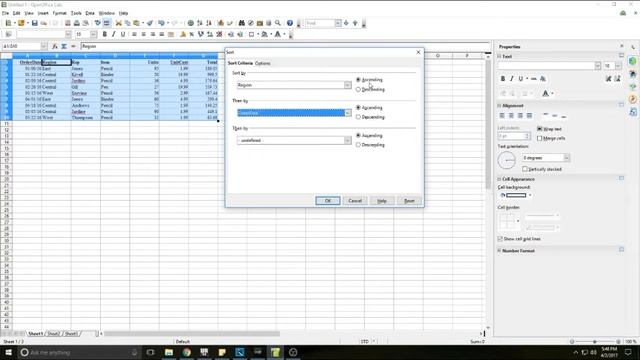The image size is (640, 360).
Task: Toggle Vertically stacked checkbox
Action: [525, 169]
